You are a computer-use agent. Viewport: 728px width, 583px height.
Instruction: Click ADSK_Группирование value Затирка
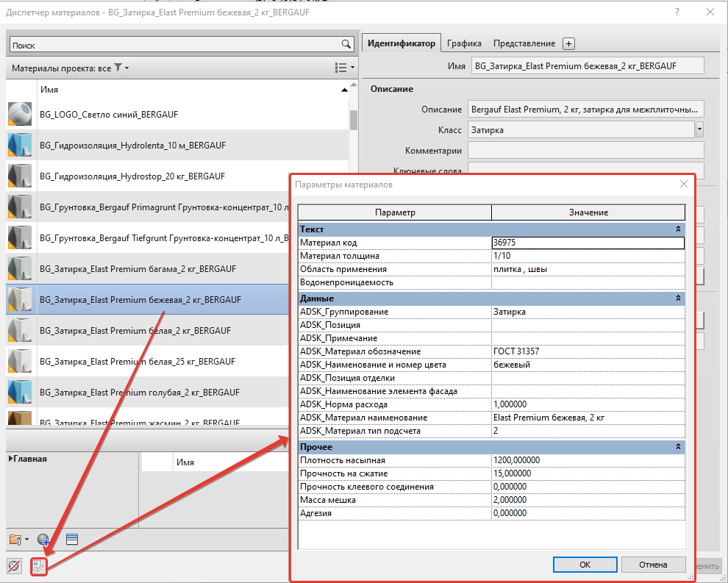tap(588, 312)
